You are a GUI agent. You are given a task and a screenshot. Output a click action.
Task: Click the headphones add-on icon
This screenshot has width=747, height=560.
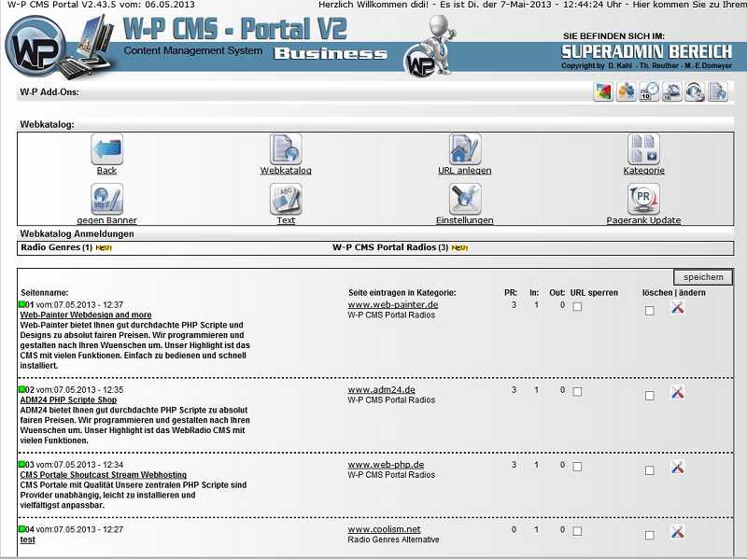pos(694,91)
